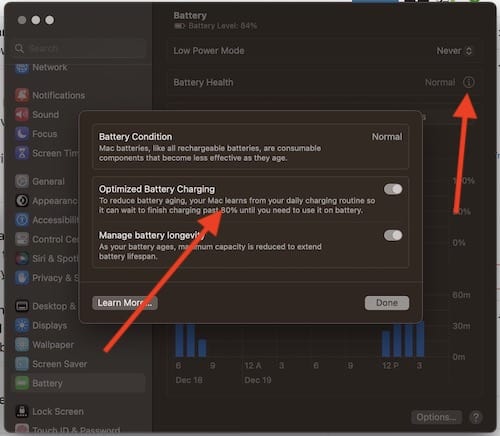
Task: Click the Search field in sidebar
Action: [79, 49]
